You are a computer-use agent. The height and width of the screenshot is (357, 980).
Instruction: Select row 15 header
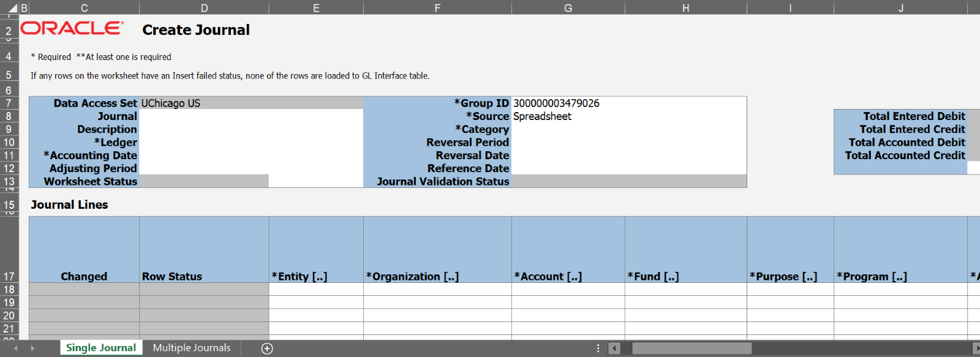[x=9, y=205]
